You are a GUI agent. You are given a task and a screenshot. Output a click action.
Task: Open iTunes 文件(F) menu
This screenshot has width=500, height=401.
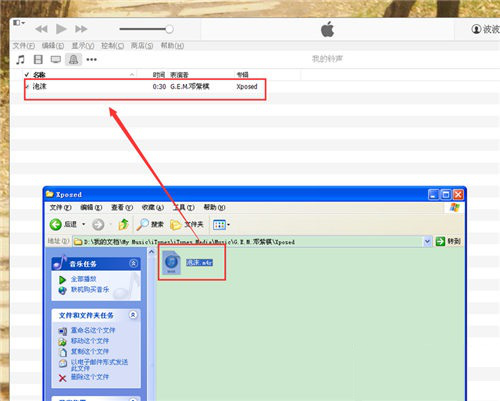(24, 46)
